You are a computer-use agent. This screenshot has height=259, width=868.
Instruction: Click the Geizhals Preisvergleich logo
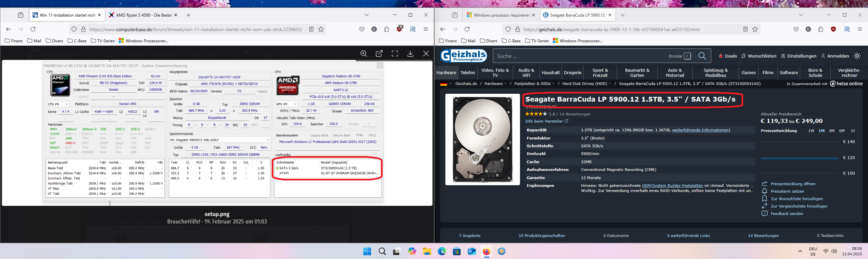coord(464,56)
